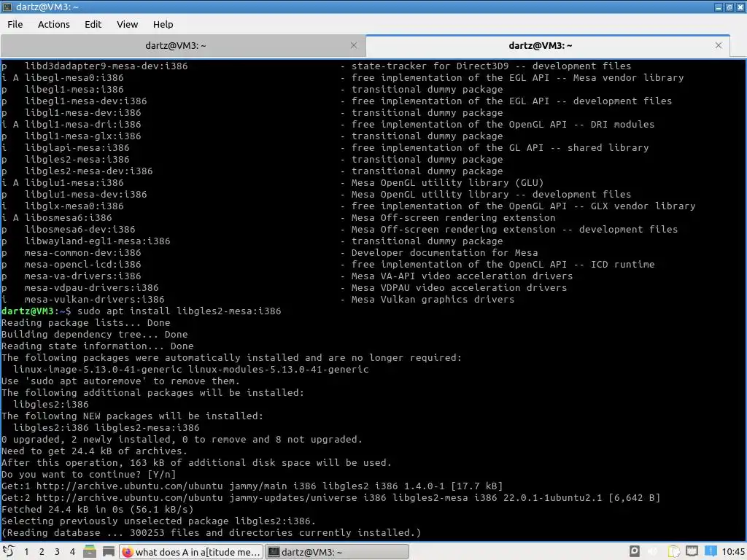Image resolution: width=747 pixels, height=560 pixels.
Task: Click "Use 'sudo apt autoremove'" line
Action: (x=120, y=381)
